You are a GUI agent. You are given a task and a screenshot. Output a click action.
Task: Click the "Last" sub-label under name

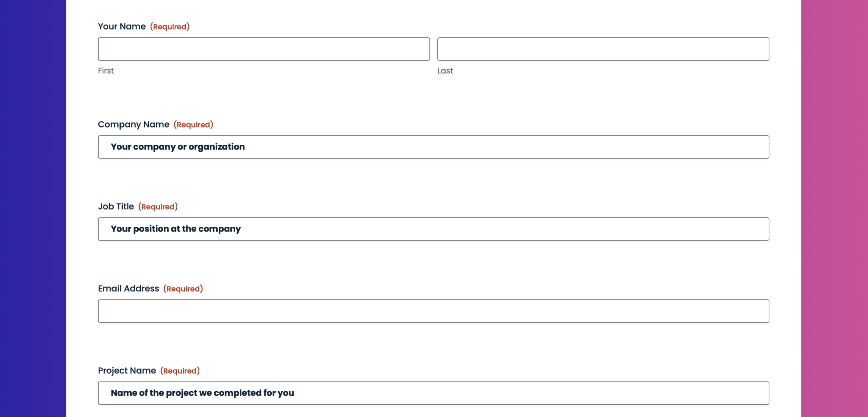pyautogui.click(x=445, y=71)
